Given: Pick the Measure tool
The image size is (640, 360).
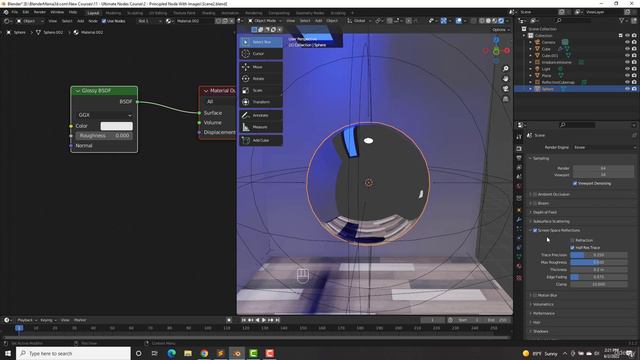Looking at the screenshot, I should click(x=261, y=127).
